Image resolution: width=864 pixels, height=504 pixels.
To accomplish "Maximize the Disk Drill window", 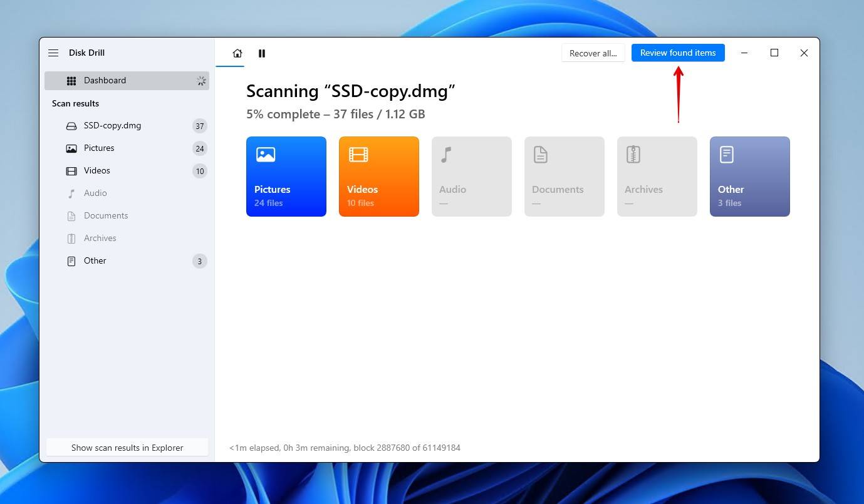I will [774, 53].
